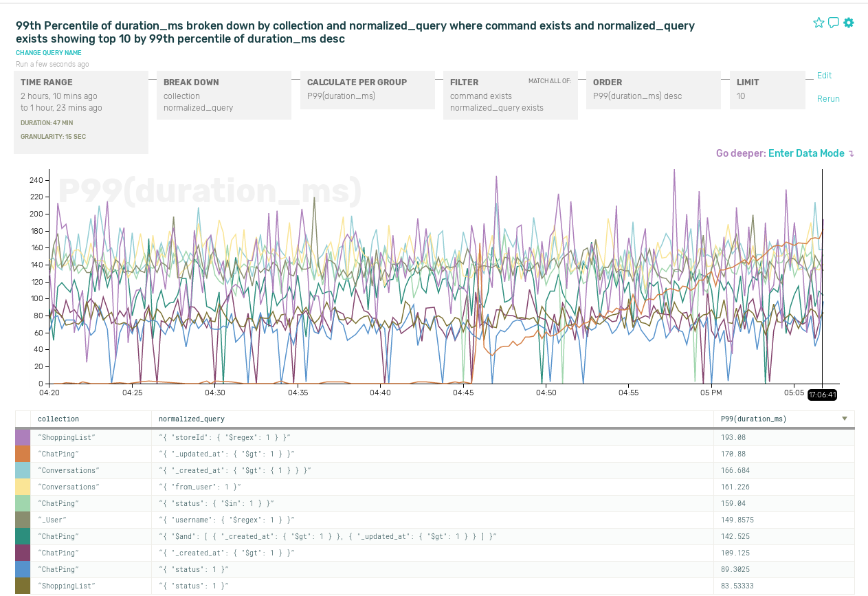Click the yellow Conversations from_user swatch

23,487
